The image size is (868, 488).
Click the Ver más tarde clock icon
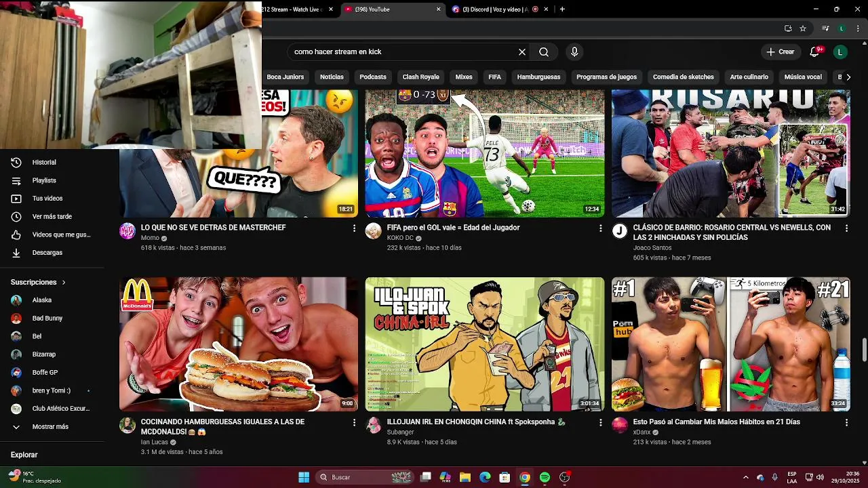point(16,217)
